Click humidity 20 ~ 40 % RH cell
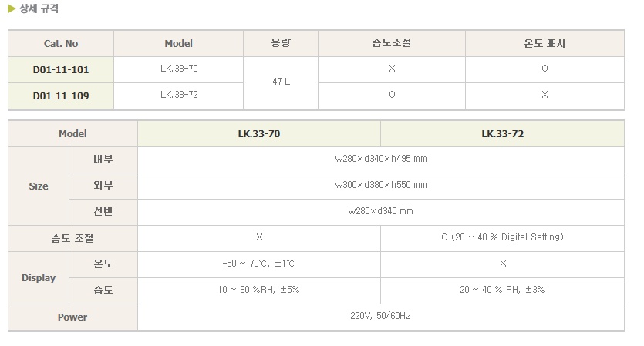 tap(502, 290)
